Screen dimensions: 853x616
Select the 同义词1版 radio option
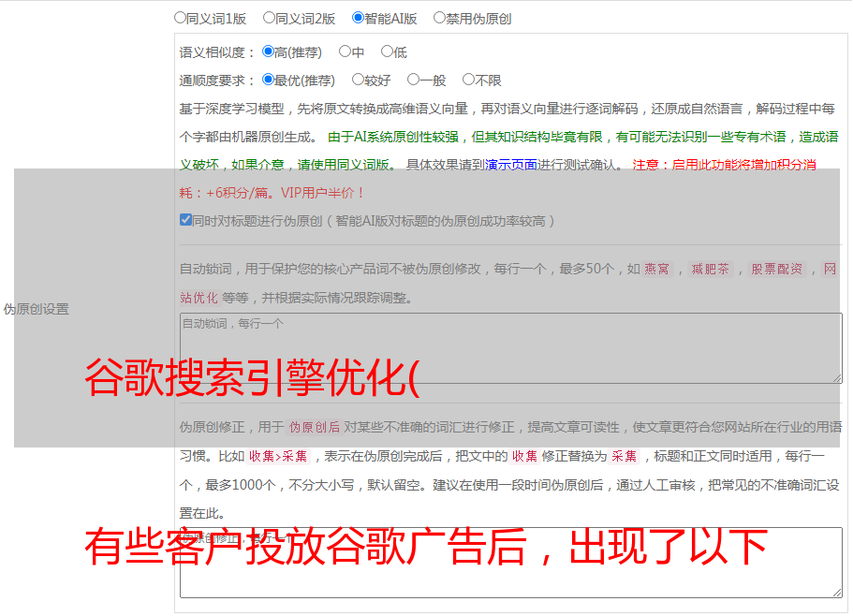[x=180, y=18]
